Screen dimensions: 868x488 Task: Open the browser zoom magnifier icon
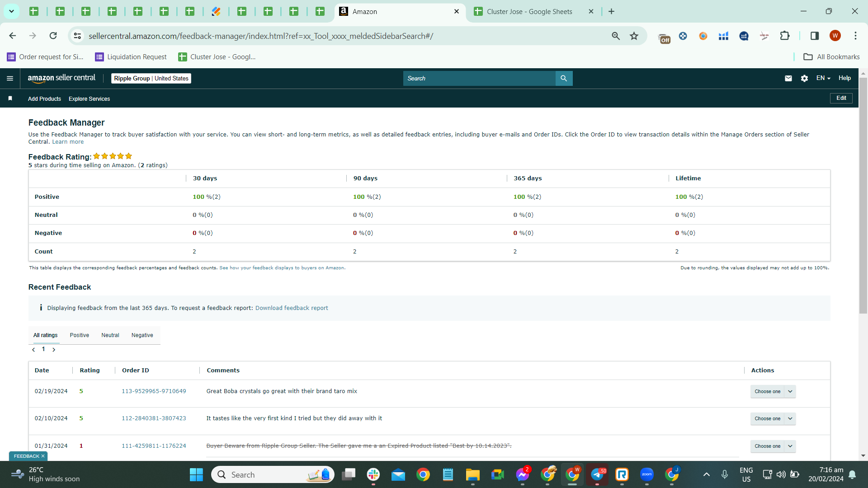pos(616,36)
